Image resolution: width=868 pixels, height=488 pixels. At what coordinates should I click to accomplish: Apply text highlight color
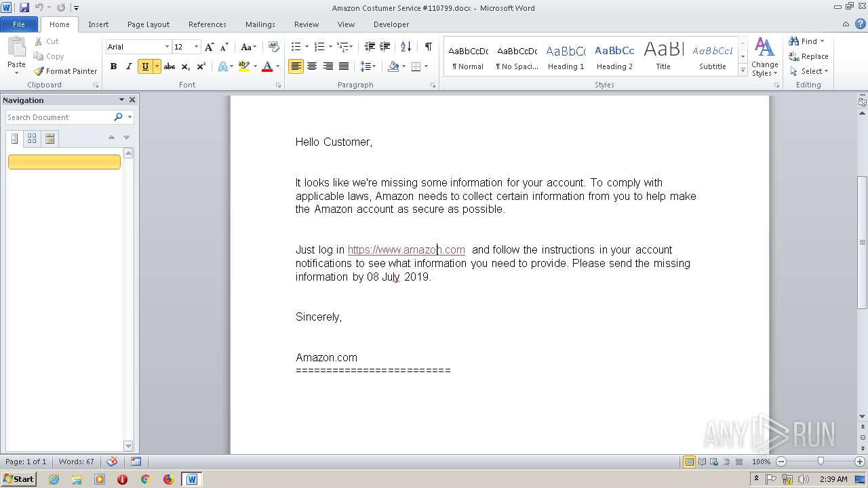click(x=243, y=66)
